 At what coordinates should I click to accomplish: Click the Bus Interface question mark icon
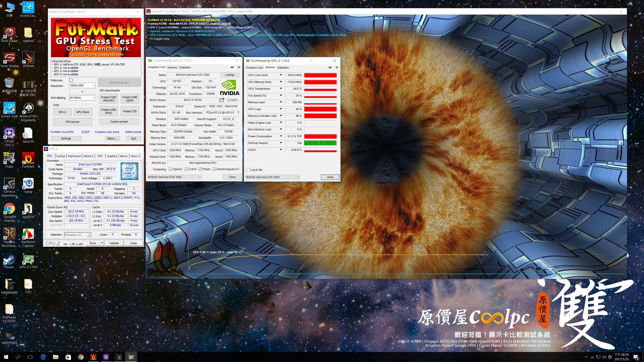pyautogui.click(x=238, y=113)
